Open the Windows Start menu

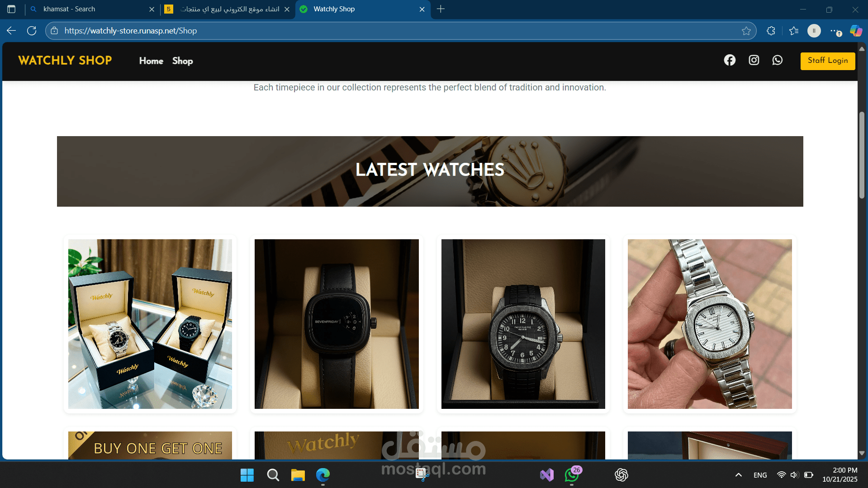[247, 475]
